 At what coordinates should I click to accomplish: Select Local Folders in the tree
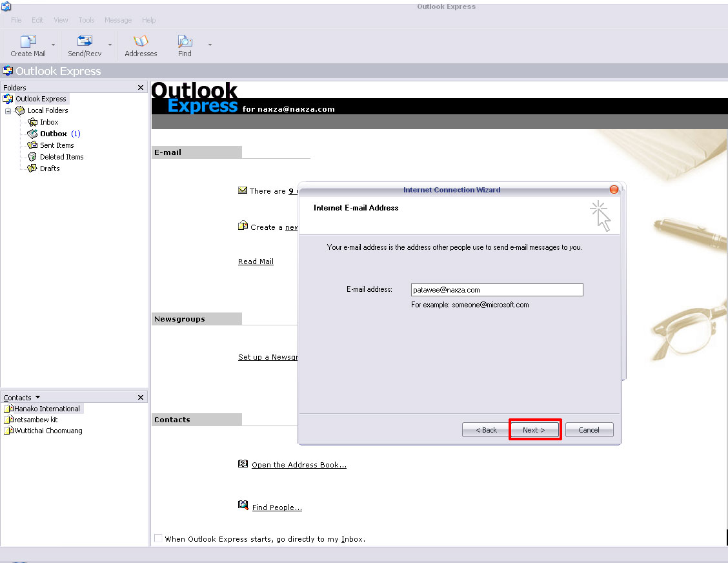(x=48, y=110)
